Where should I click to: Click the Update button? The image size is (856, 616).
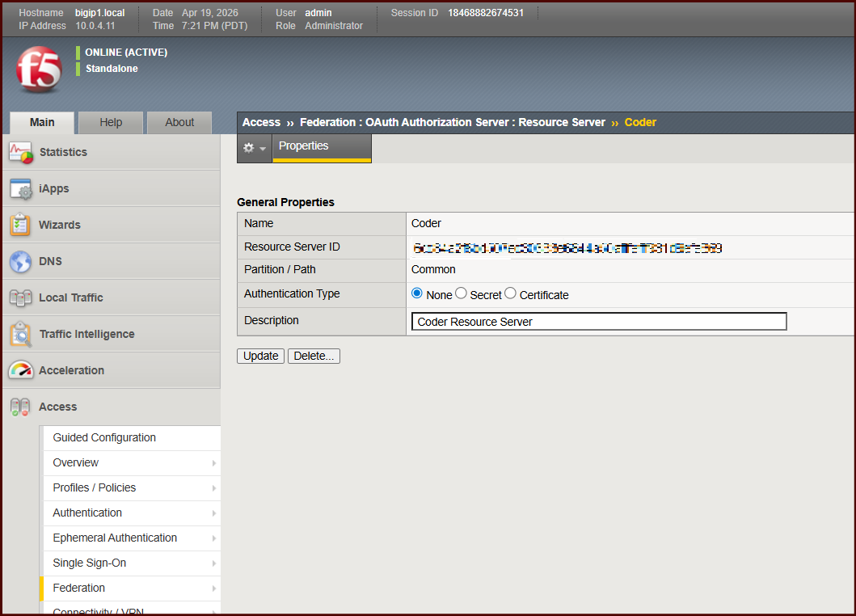click(x=260, y=357)
